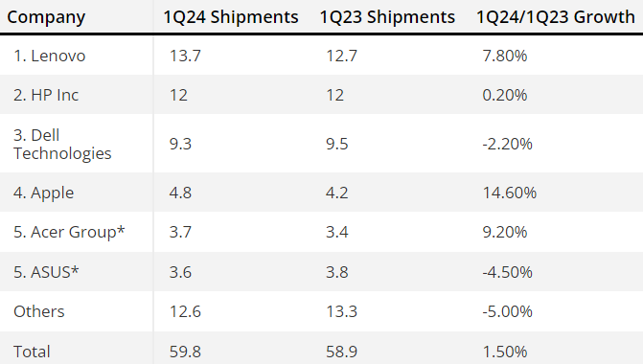The width and height of the screenshot is (643, 364).
Task: Click the Company column header
Action: pos(46,17)
